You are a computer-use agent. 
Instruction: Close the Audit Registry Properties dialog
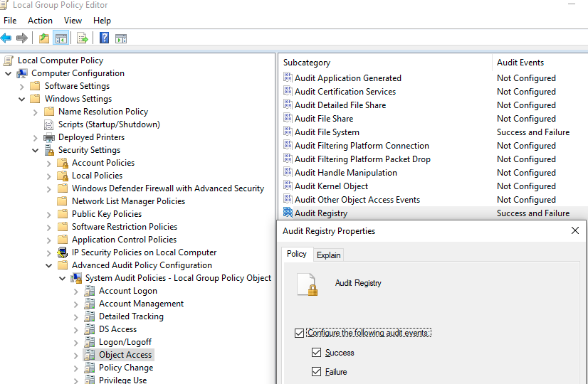575,230
